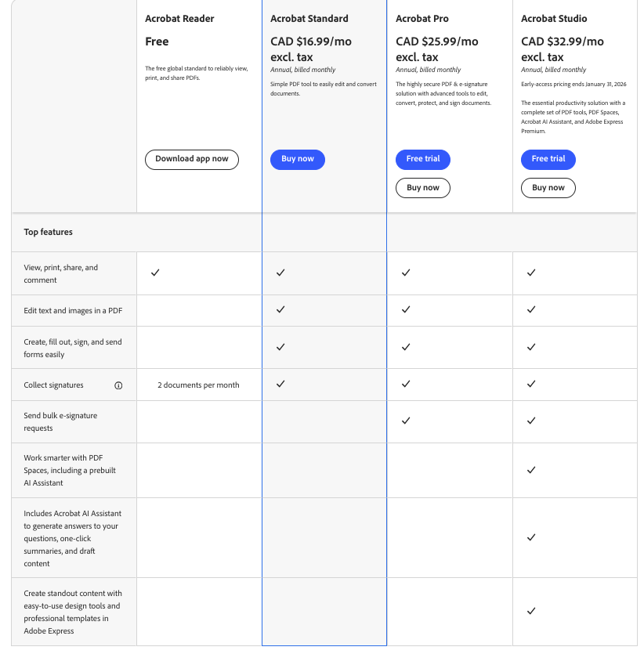This screenshot has height=654, width=644.
Task: Click the Adobe Express checkmark under Acrobat Studio
Action: 531,611
